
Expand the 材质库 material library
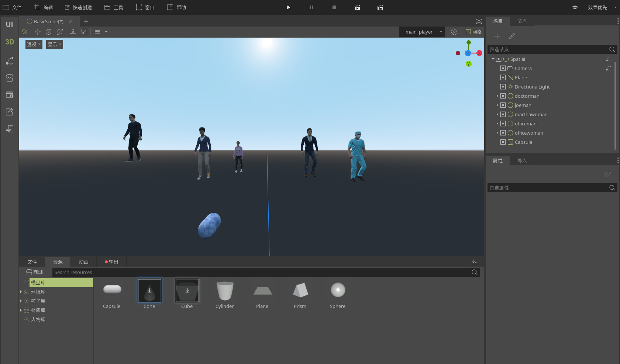click(x=21, y=310)
